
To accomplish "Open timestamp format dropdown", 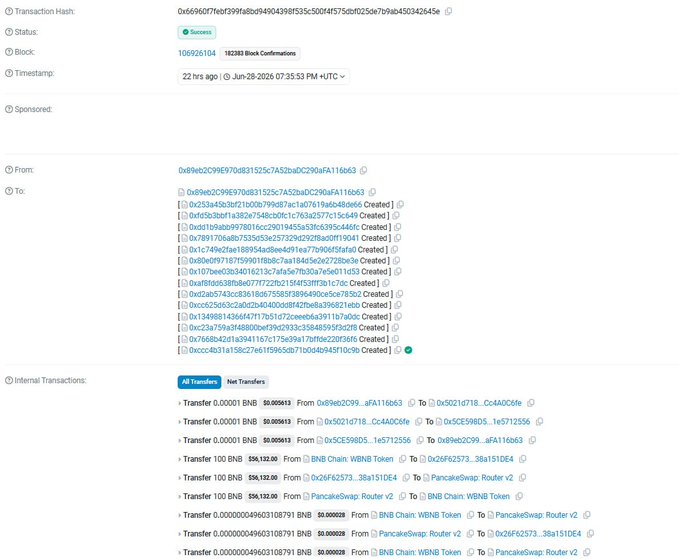I will [264, 77].
